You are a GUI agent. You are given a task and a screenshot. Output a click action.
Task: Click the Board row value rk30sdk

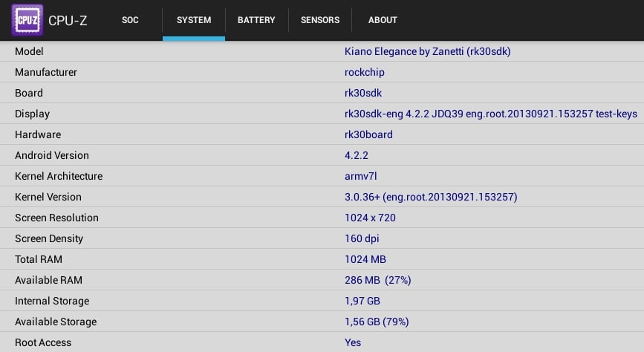point(363,93)
